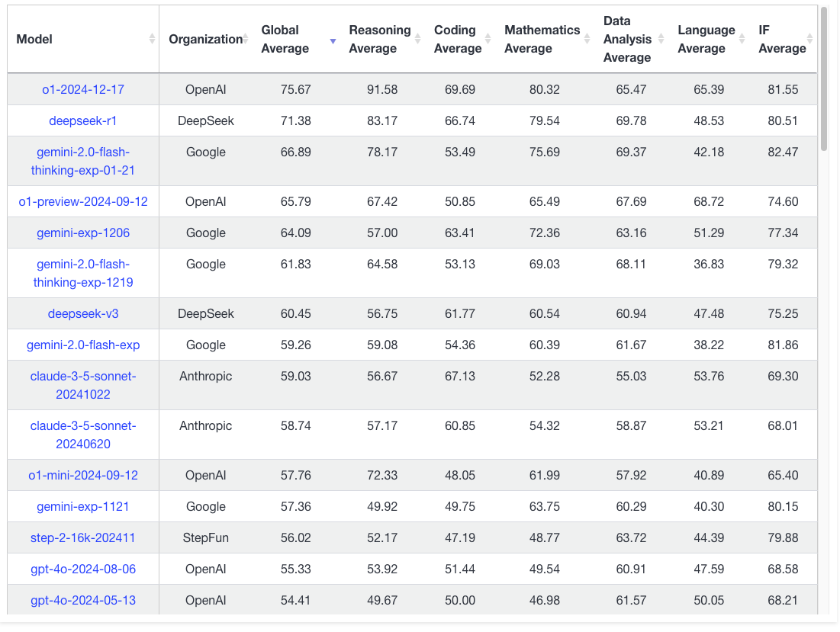Image resolution: width=840 pixels, height=632 pixels.
Task: Open the o1-mini-2024-09-12 link
Action: [83, 475]
